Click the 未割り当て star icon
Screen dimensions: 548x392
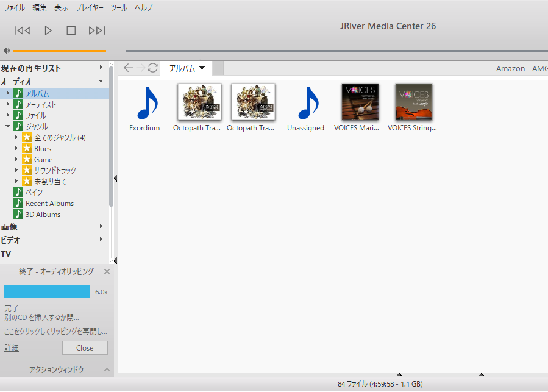27,181
